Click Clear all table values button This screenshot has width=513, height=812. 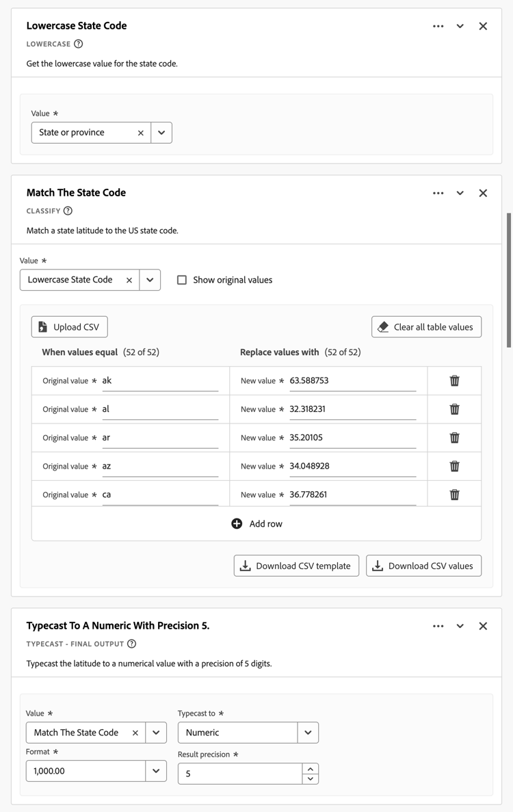pos(426,327)
